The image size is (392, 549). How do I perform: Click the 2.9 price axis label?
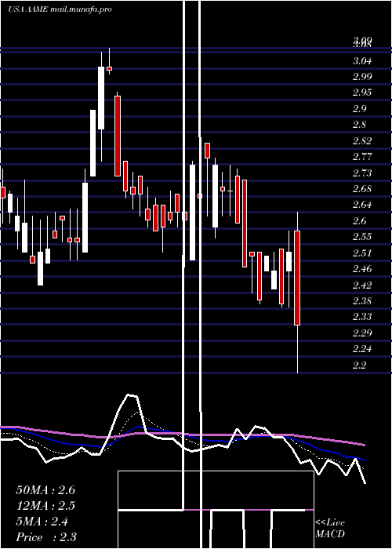click(x=359, y=109)
